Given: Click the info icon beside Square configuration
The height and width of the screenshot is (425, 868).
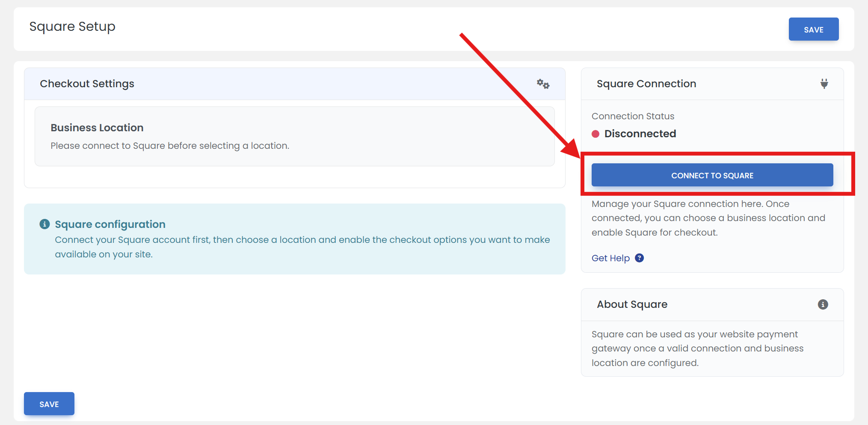Looking at the screenshot, I should pyautogui.click(x=44, y=224).
